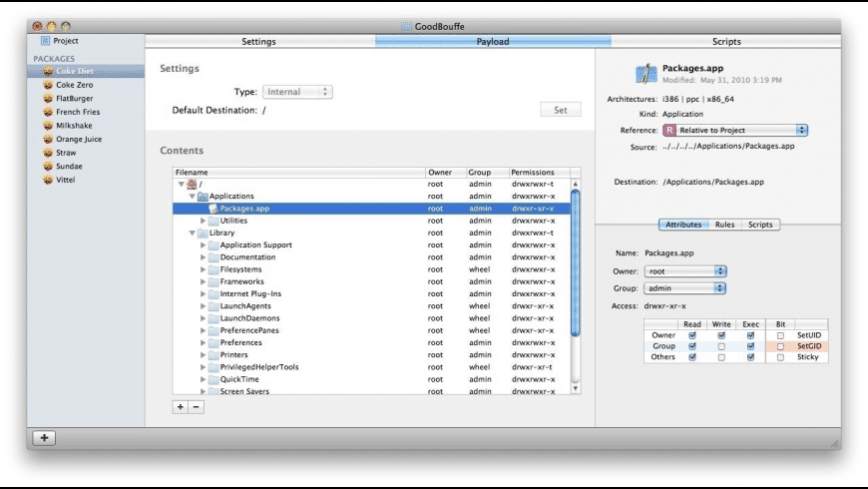The width and height of the screenshot is (868, 489).
Task: Open the Owner dropdown set to root
Action: [x=684, y=271]
